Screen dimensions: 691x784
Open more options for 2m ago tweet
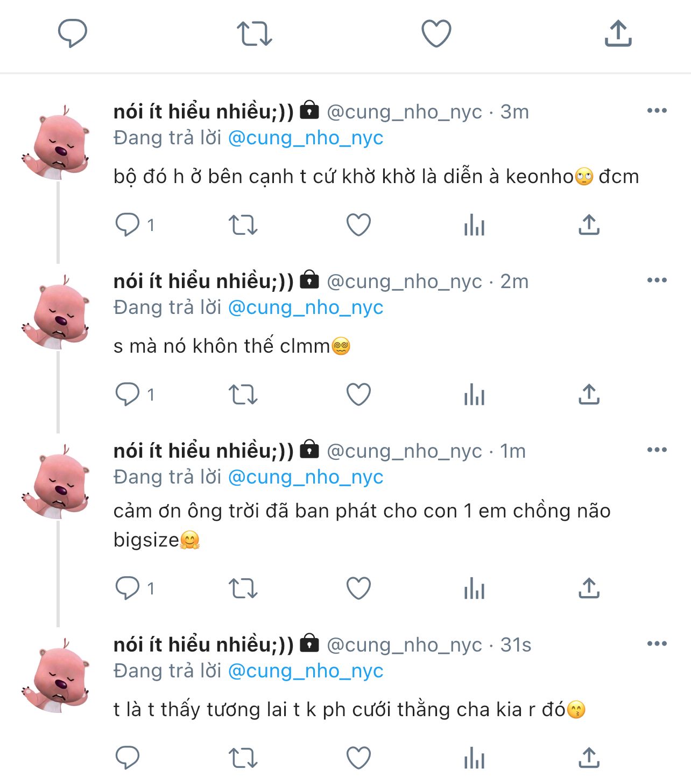[657, 281]
